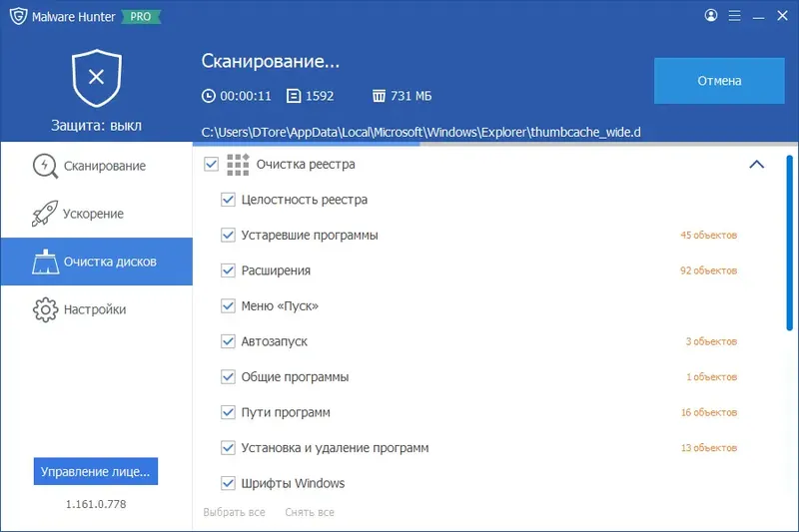This screenshot has height=532, width=799.
Task: Uncheck Общие программы
Action: click(x=228, y=376)
